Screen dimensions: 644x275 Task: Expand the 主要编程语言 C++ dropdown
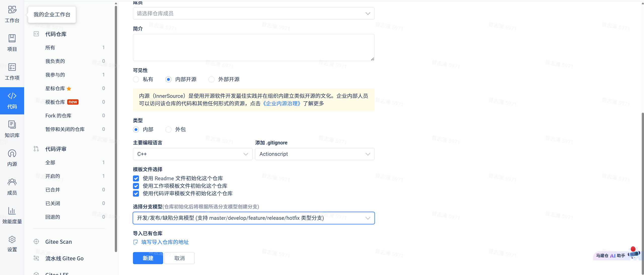coord(192,154)
